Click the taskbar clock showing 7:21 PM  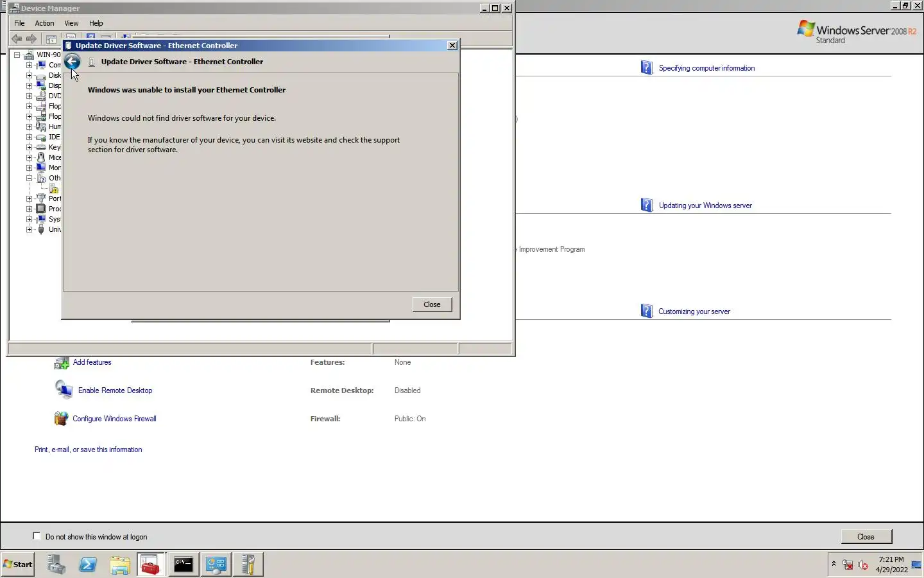coord(891,565)
